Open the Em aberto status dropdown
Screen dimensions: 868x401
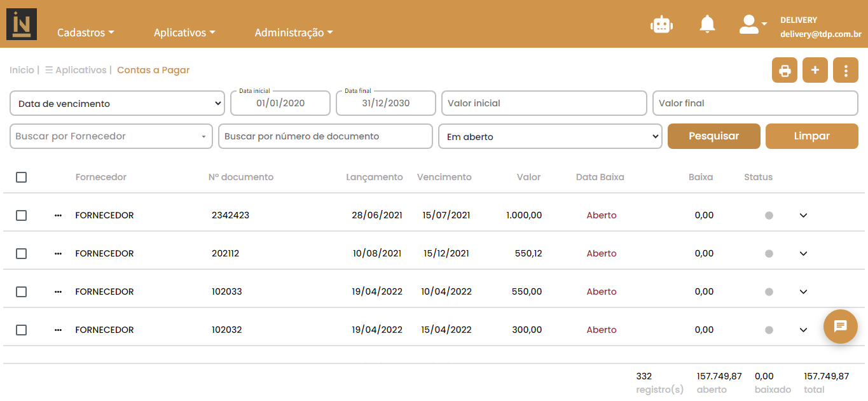550,136
